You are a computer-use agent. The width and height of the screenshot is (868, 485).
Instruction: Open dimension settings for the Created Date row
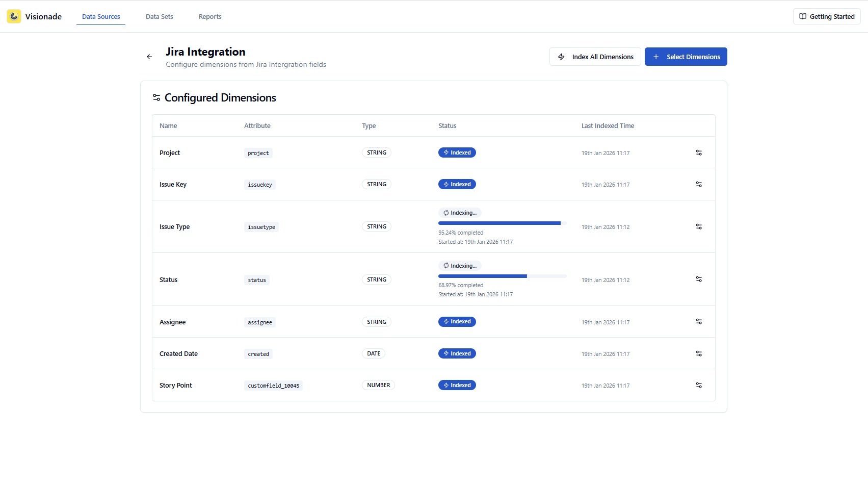coord(699,353)
